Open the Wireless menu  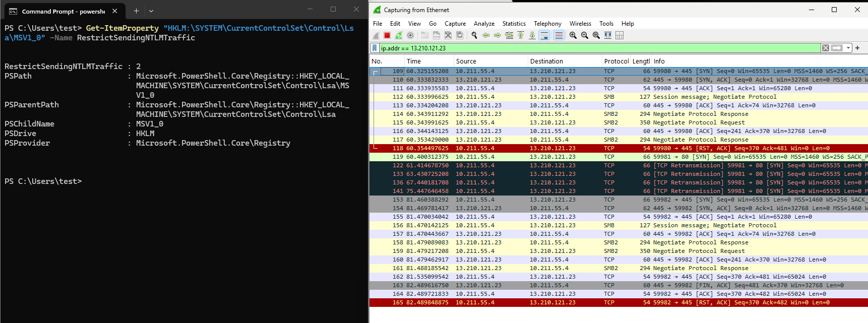pos(580,24)
